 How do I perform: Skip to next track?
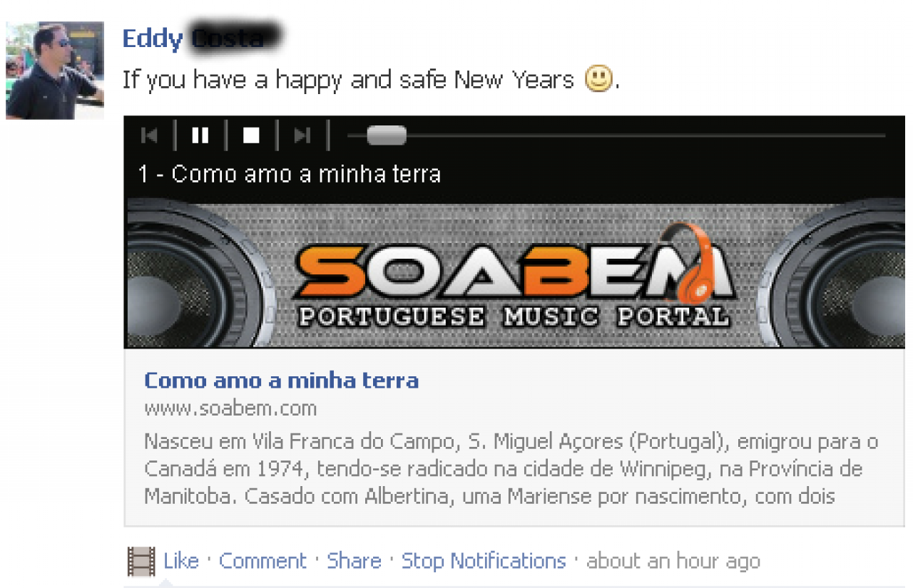pos(302,135)
